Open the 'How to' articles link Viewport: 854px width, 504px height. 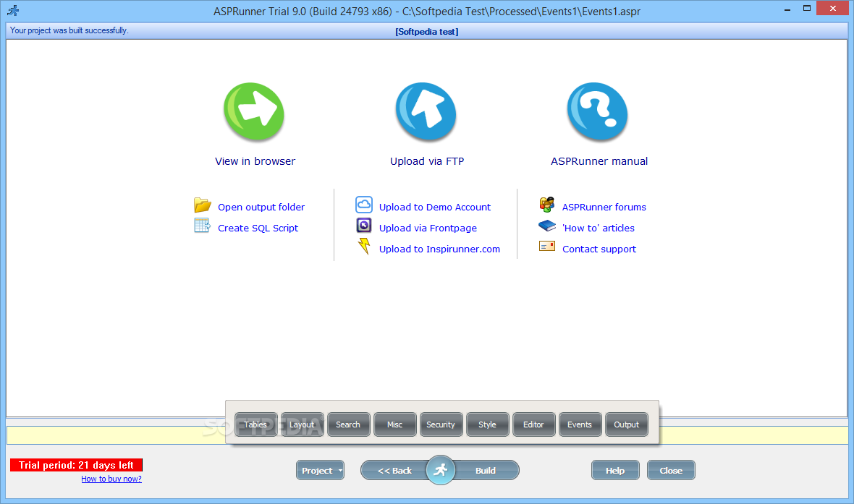click(x=599, y=228)
